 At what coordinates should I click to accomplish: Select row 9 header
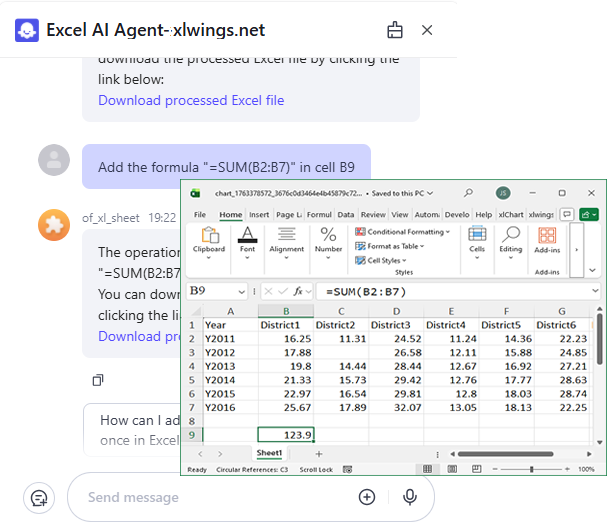pyautogui.click(x=192, y=435)
